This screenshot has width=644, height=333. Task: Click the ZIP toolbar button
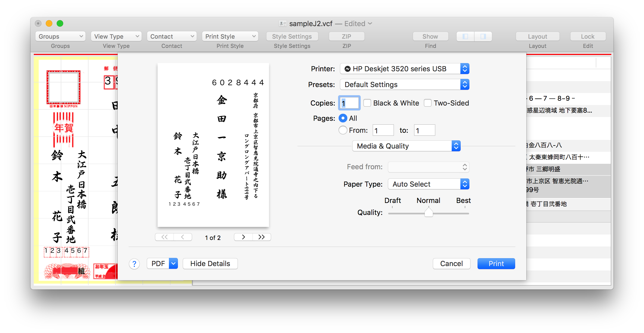(347, 36)
